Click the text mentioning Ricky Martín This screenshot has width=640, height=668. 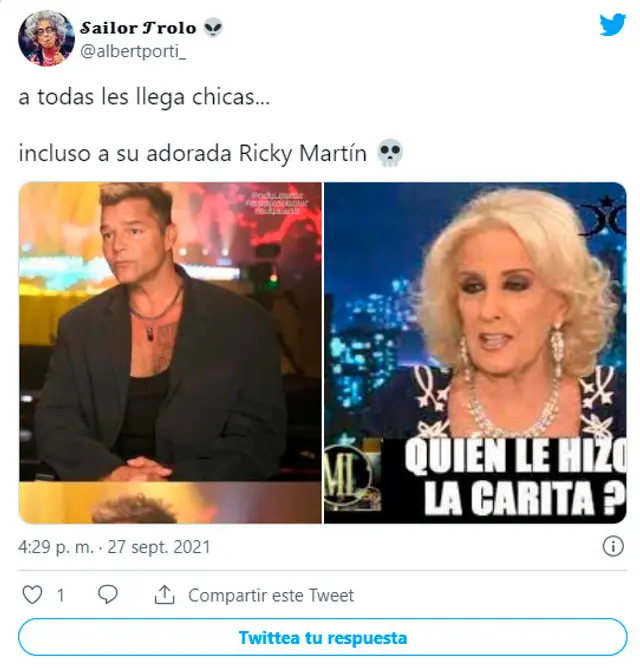pos(193,153)
